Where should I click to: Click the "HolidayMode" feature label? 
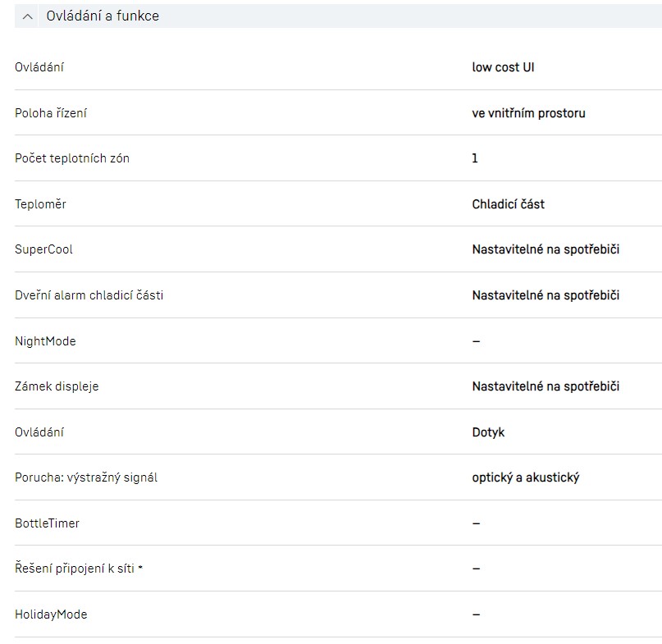(x=51, y=614)
